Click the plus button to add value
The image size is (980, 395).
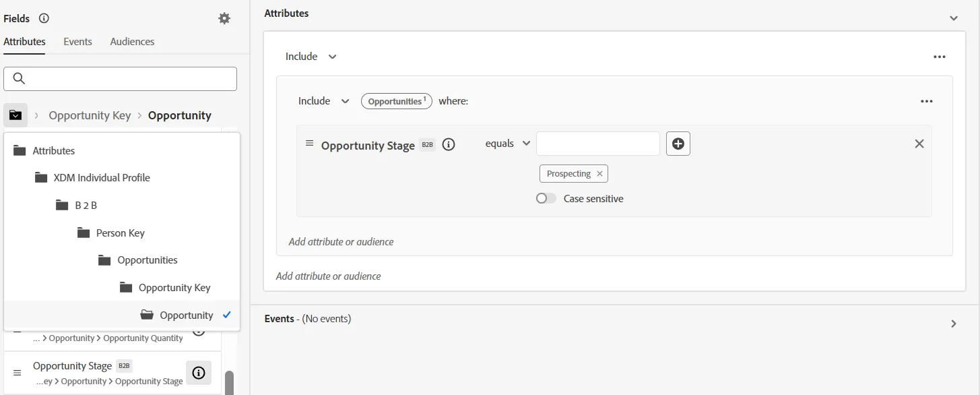pyautogui.click(x=678, y=144)
